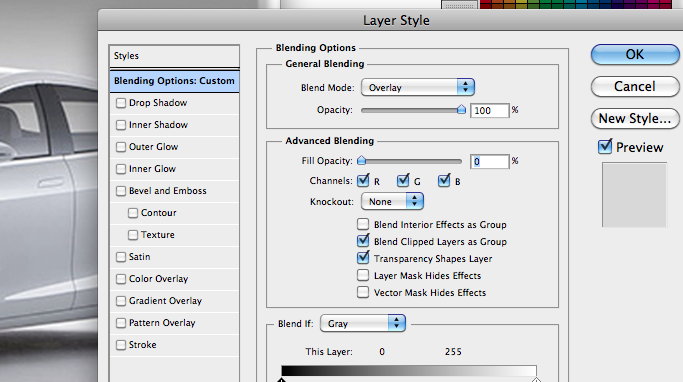This screenshot has height=382, width=683.
Task: Enable the Drop Shadow checkbox
Action: coord(121,103)
